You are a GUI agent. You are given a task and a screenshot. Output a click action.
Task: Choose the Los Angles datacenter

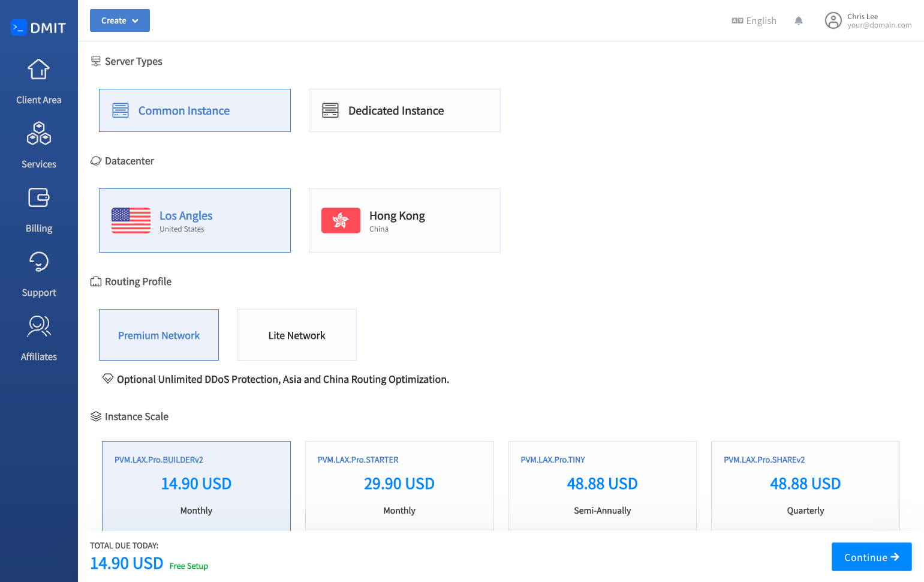(195, 221)
